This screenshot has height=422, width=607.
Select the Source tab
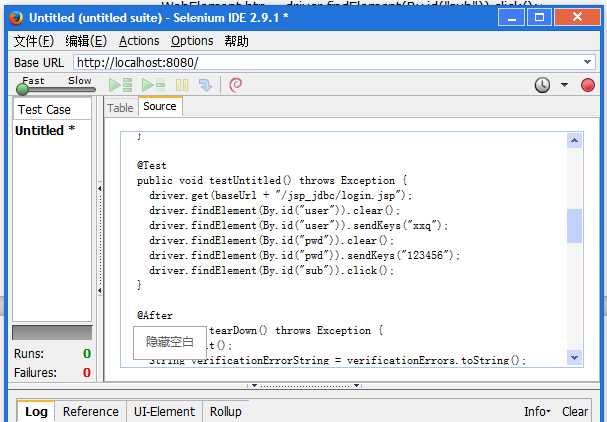coord(160,106)
